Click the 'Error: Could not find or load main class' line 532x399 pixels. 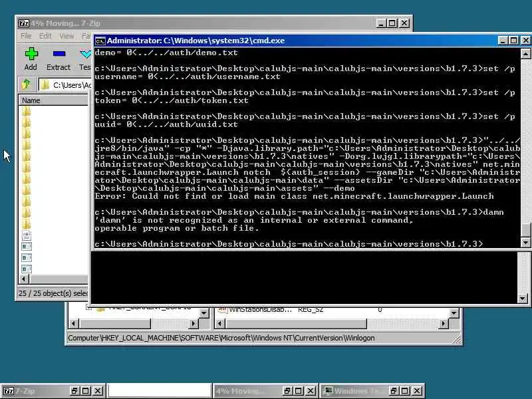pyautogui.click(x=294, y=196)
